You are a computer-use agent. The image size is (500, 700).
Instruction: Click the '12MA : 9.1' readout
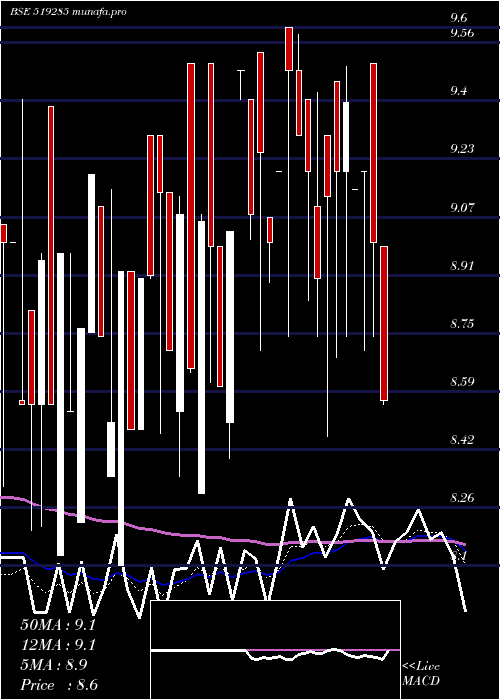(58, 645)
